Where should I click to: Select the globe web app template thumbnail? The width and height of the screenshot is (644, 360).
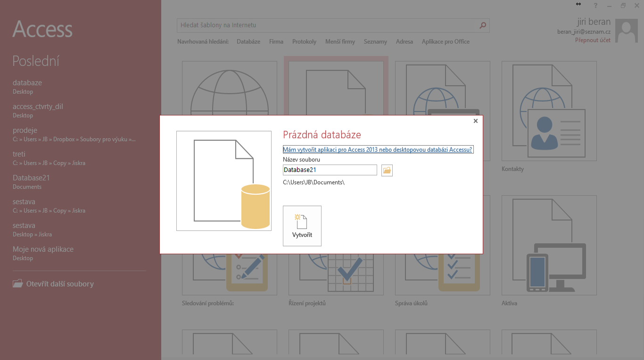[229, 88]
